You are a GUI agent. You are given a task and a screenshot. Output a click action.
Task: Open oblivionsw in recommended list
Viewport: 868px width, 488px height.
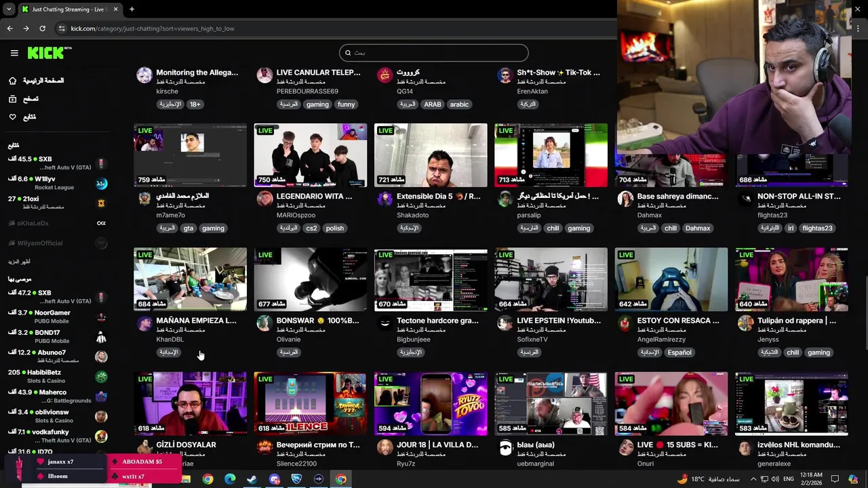click(57, 415)
